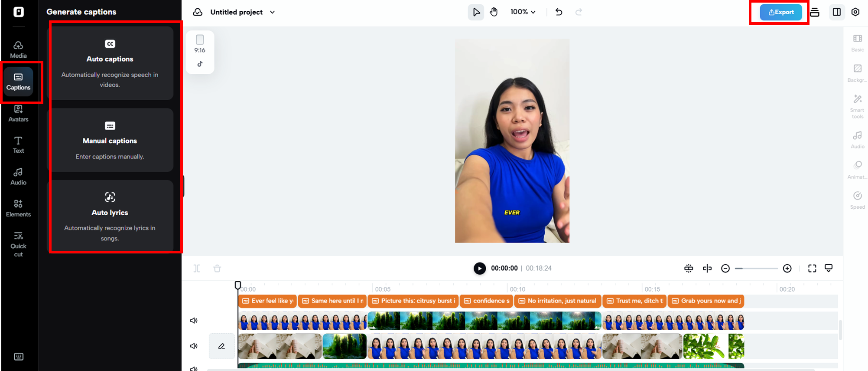This screenshot has height=371, width=868.
Task: Expand the Untitled project dropdown
Action: (x=272, y=12)
